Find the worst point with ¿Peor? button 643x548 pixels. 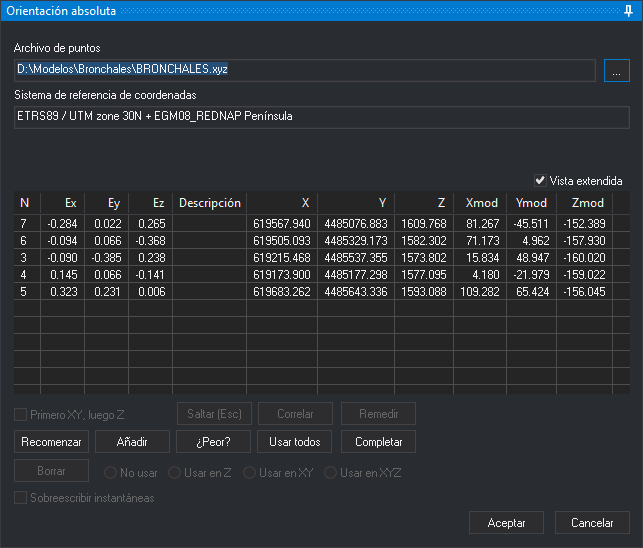[x=213, y=441]
